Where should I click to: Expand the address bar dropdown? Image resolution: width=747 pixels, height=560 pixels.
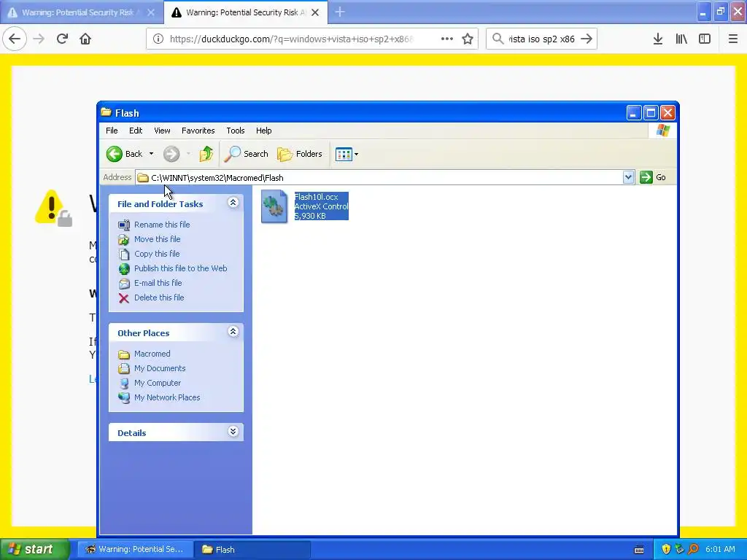pyautogui.click(x=628, y=178)
